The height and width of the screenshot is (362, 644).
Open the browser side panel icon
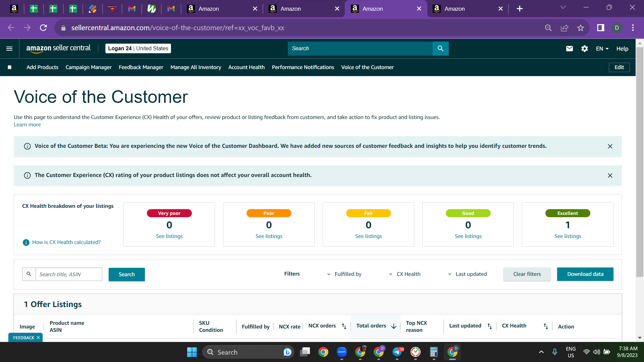[x=601, y=28]
